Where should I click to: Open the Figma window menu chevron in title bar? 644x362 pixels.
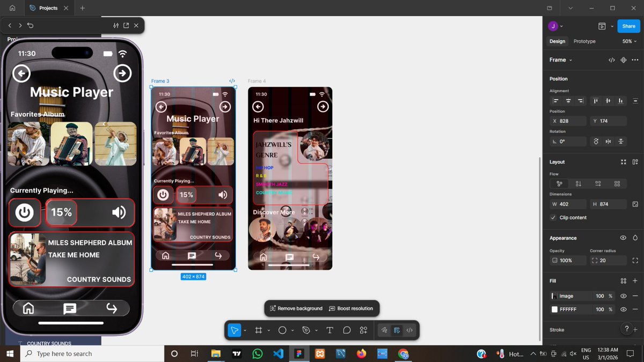point(570,8)
